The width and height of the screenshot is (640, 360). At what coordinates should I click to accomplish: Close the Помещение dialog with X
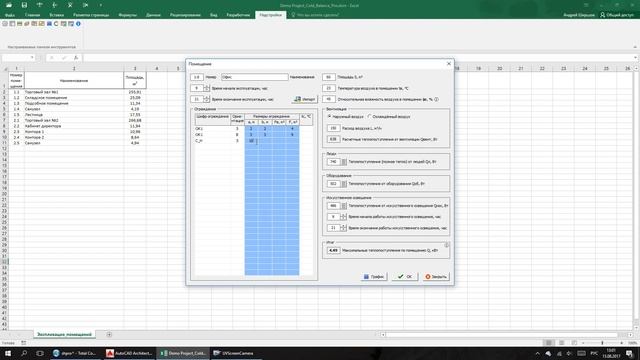[449, 64]
